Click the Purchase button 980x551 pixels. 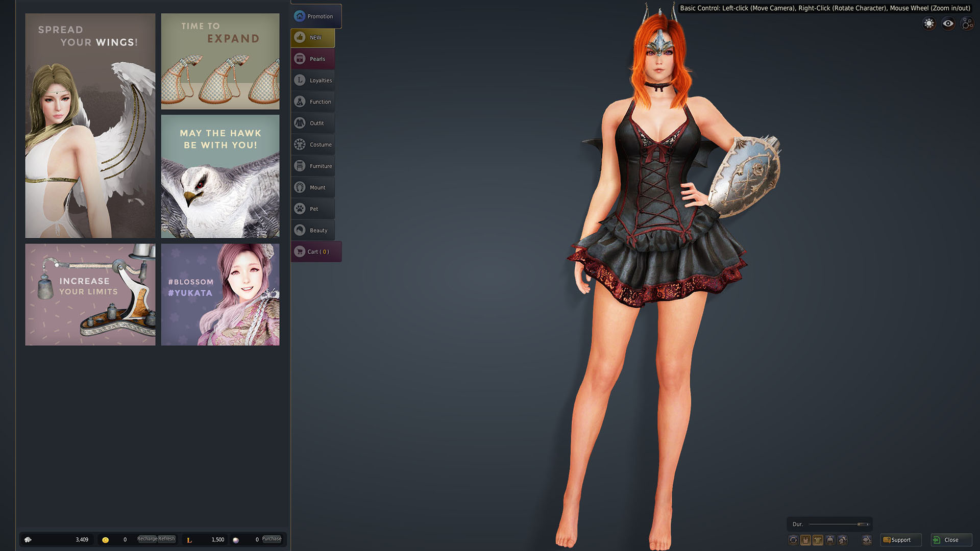point(272,539)
